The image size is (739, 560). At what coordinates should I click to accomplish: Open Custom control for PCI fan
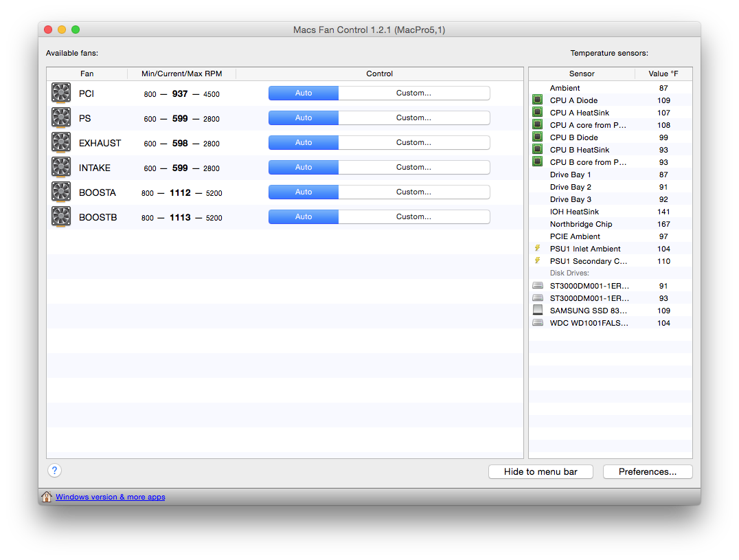[414, 93]
